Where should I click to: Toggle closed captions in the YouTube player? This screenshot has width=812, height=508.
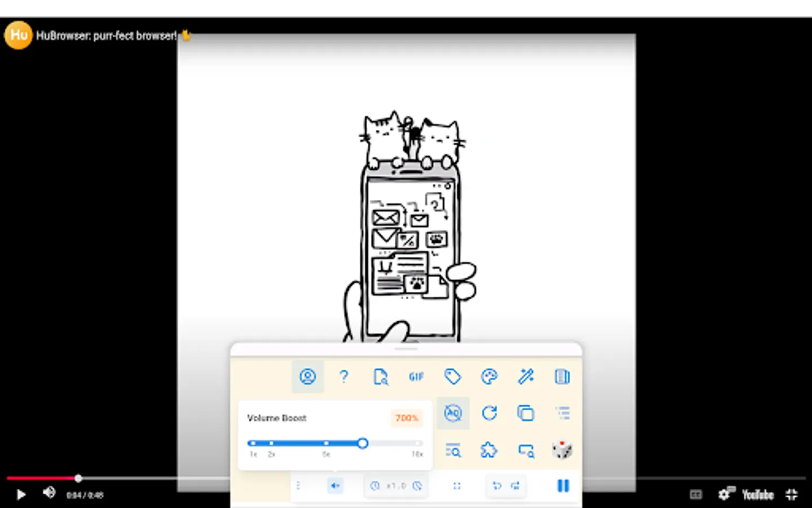pyautogui.click(x=696, y=494)
